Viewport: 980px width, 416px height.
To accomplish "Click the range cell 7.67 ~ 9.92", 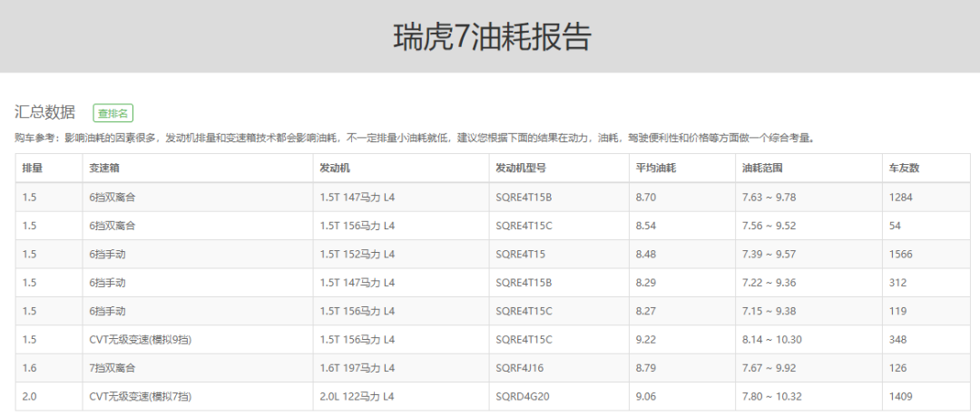I will (769, 368).
